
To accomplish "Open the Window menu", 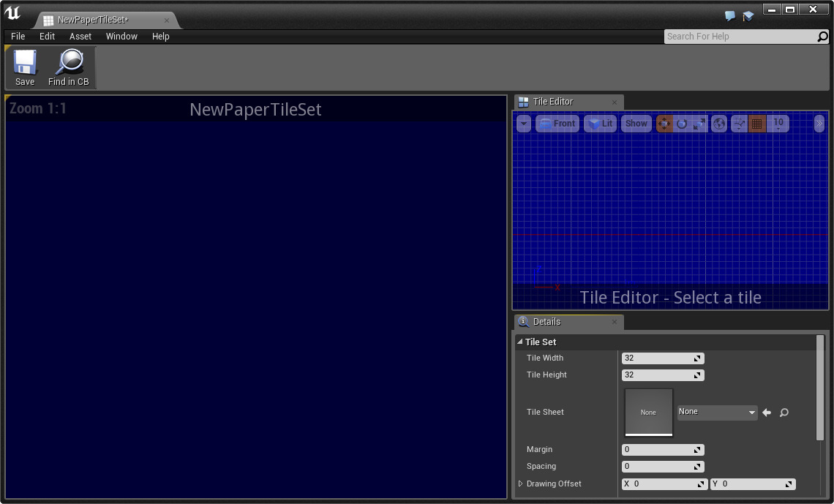I will point(121,36).
